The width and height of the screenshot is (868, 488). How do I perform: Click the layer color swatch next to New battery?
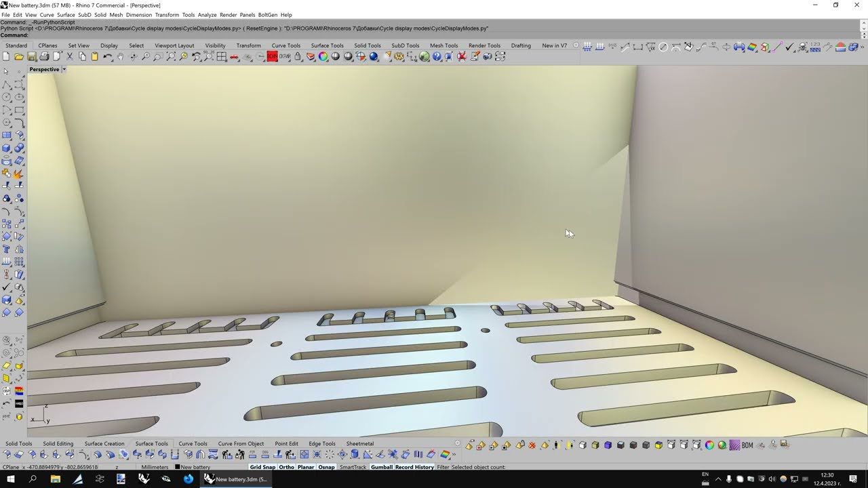click(178, 467)
